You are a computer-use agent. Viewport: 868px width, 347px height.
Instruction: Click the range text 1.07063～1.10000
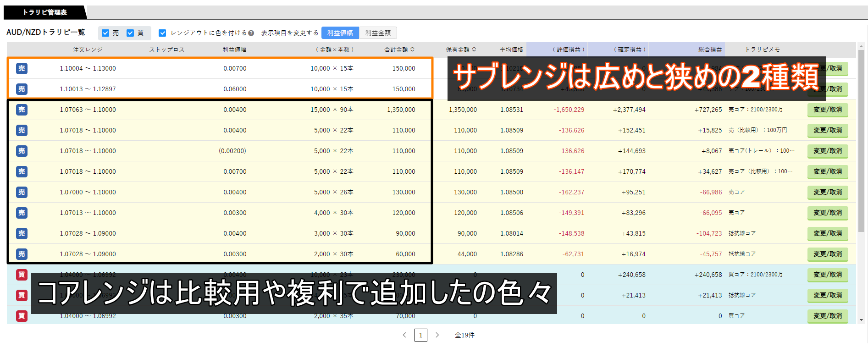88,110
